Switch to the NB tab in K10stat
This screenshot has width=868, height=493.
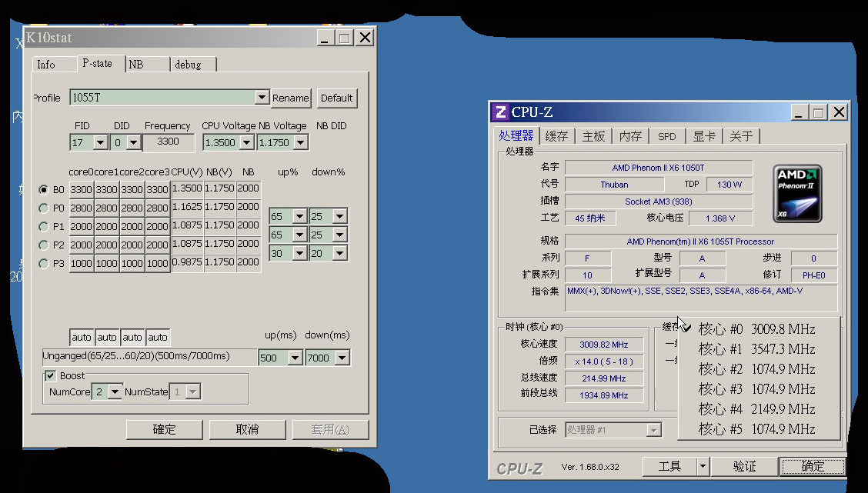coord(147,65)
